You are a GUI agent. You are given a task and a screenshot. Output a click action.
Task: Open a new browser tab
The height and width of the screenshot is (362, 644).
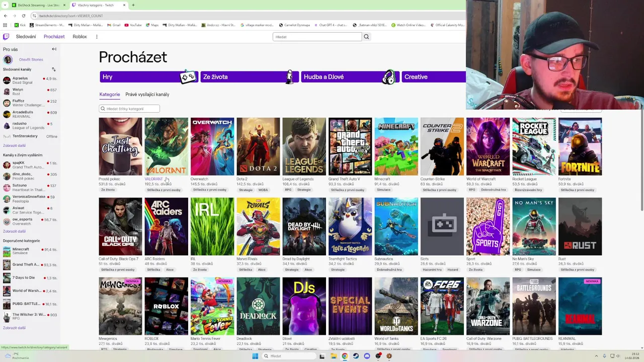click(133, 5)
